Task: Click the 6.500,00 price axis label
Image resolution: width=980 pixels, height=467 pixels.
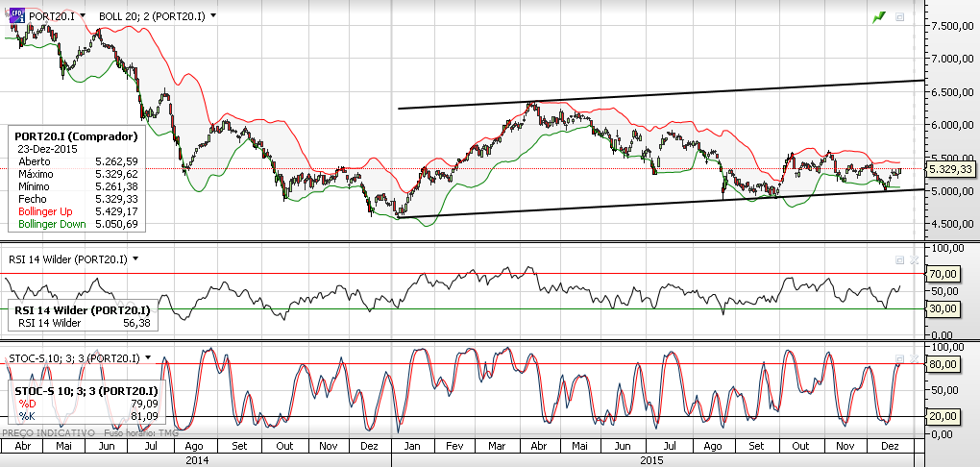Action: click(x=952, y=92)
